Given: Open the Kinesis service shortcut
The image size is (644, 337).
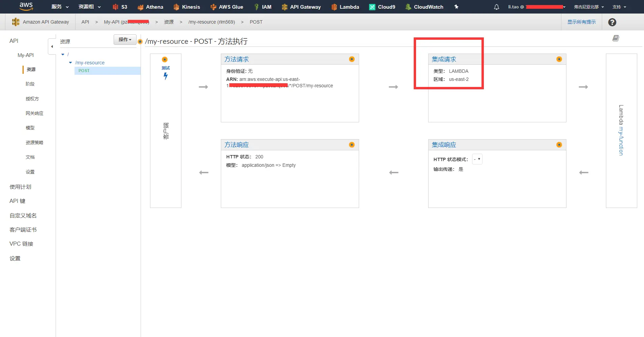Looking at the screenshot, I should point(186,7).
